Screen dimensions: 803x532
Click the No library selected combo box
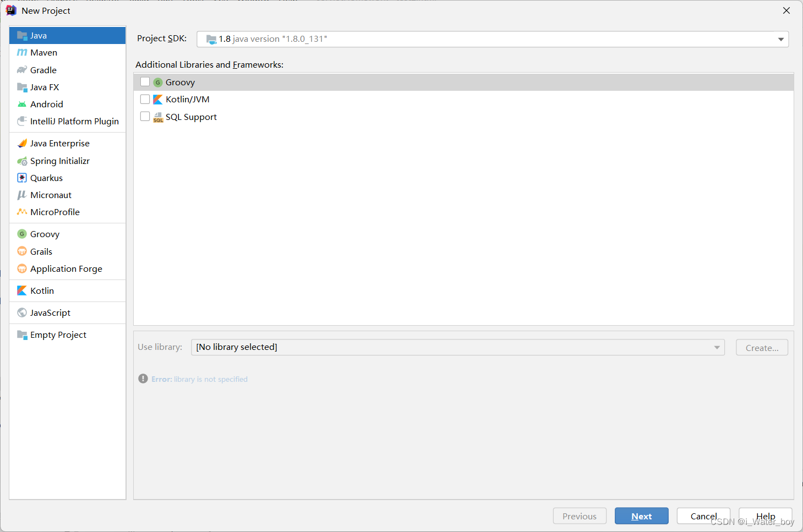tap(458, 347)
